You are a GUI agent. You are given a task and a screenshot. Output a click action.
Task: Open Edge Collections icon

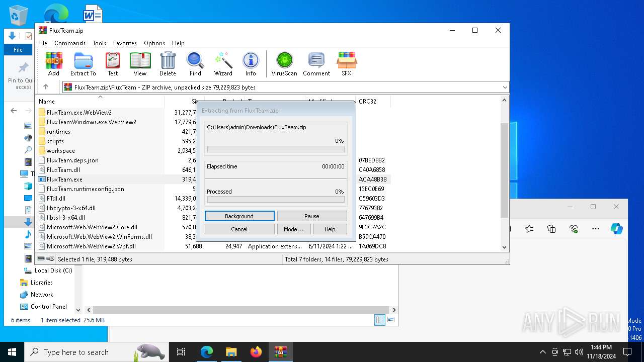coord(551,229)
